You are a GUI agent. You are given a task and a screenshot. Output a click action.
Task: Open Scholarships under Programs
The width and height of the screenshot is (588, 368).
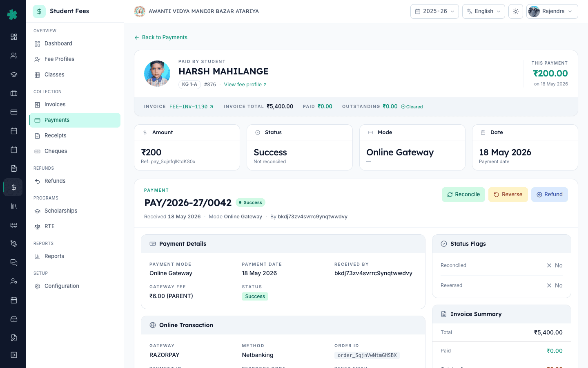click(75, 211)
